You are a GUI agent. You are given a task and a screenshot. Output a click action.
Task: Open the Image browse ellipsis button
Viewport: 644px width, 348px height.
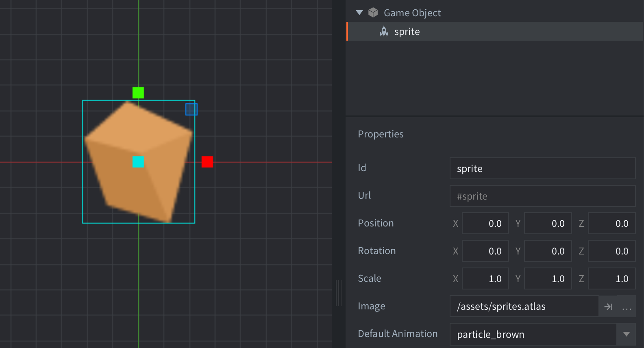pos(627,307)
